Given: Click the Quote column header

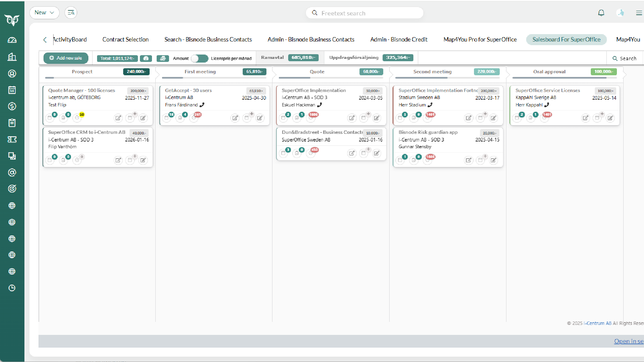Looking at the screenshot, I should (317, 72).
